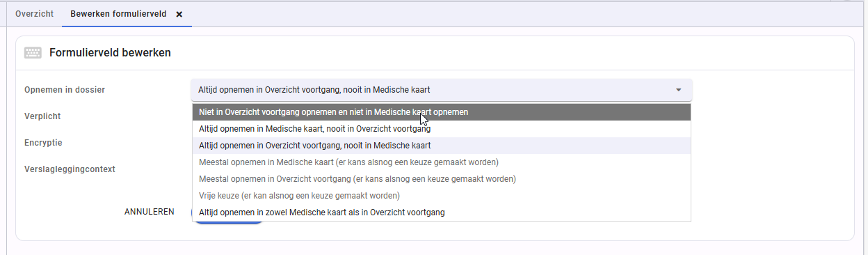The height and width of the screenshot is (255, 868).
Task: Select Altijd opnemen in Medische kaart option
Action: [x=442, y=129]
